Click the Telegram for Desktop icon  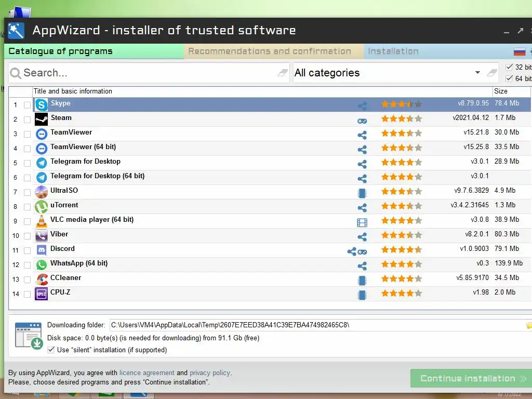pyautogui.click(x=42, y=163)
